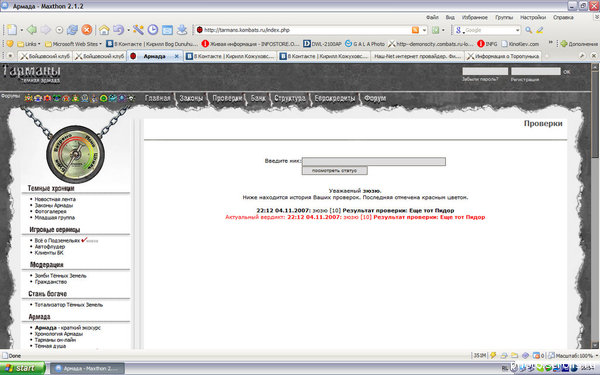This screenshot has width=600, height=375.
Task: Click inside the Google search box
Action: pyautogui.click(x=489, y=30)
